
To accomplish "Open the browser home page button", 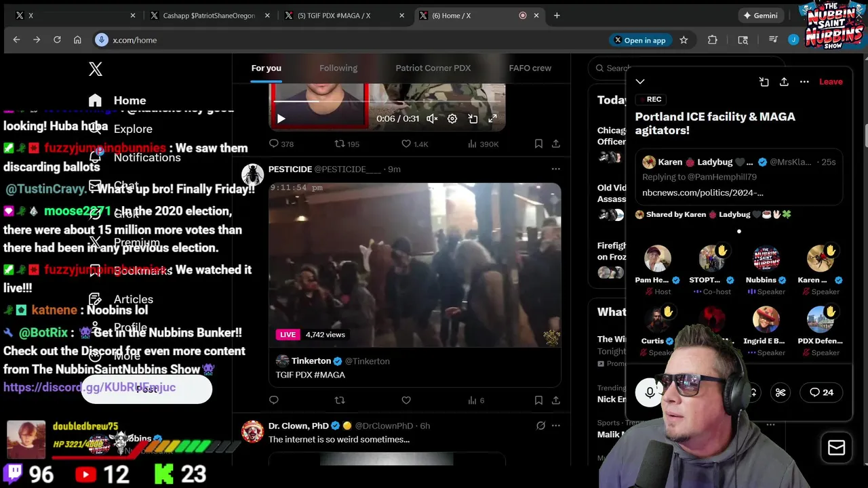I will (x=77, y=40).
